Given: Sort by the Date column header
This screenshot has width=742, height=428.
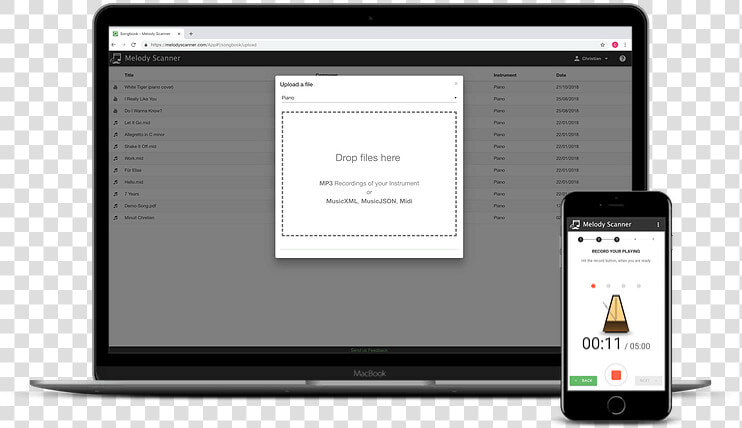Looking at the screenshot, I should coord(561,75).
